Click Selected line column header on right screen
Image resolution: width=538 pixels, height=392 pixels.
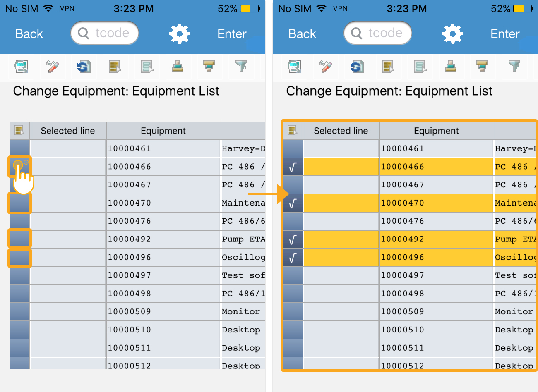[341, 131]
